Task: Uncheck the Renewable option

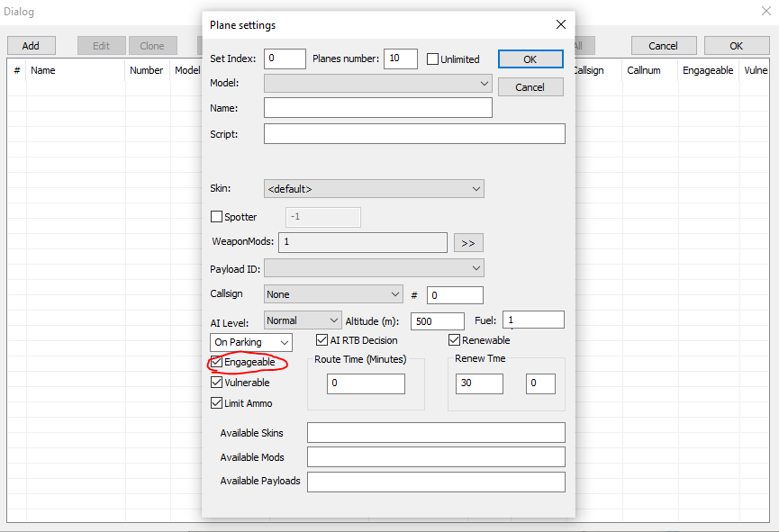Action: (455, 340)
